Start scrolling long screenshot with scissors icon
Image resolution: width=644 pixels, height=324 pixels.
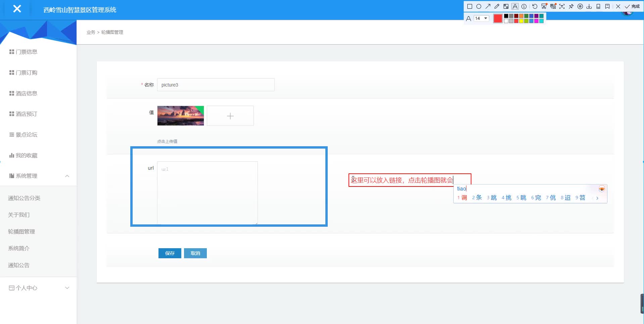544,6
